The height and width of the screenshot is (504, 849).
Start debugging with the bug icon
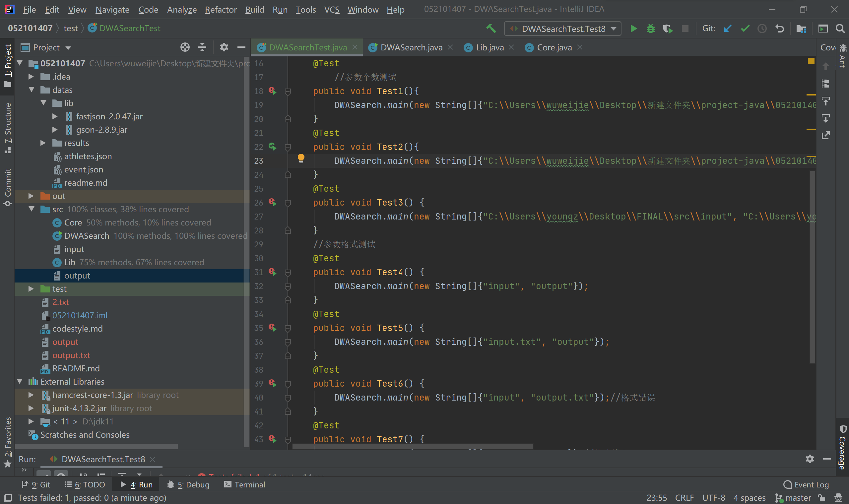click(x=650, y=29)
